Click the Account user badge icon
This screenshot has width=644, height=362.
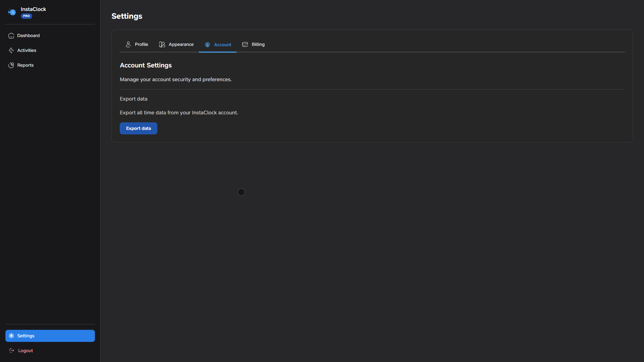coord(207,44)
